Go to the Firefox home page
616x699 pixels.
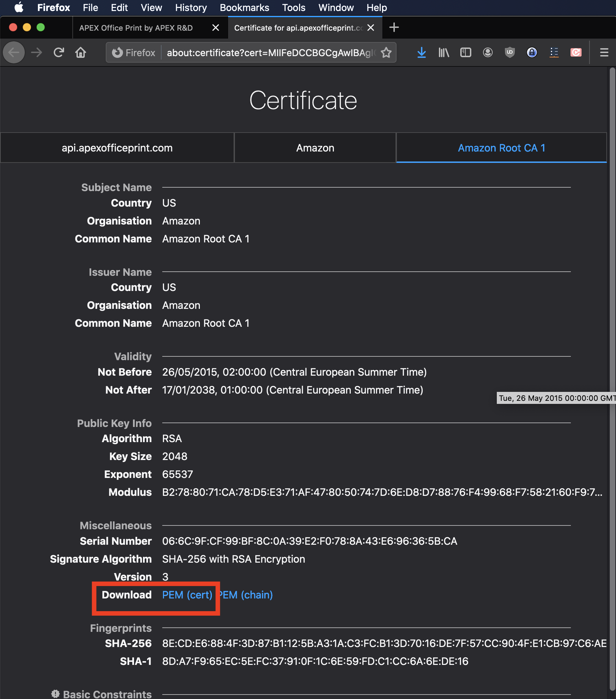[x=81, y=52]
